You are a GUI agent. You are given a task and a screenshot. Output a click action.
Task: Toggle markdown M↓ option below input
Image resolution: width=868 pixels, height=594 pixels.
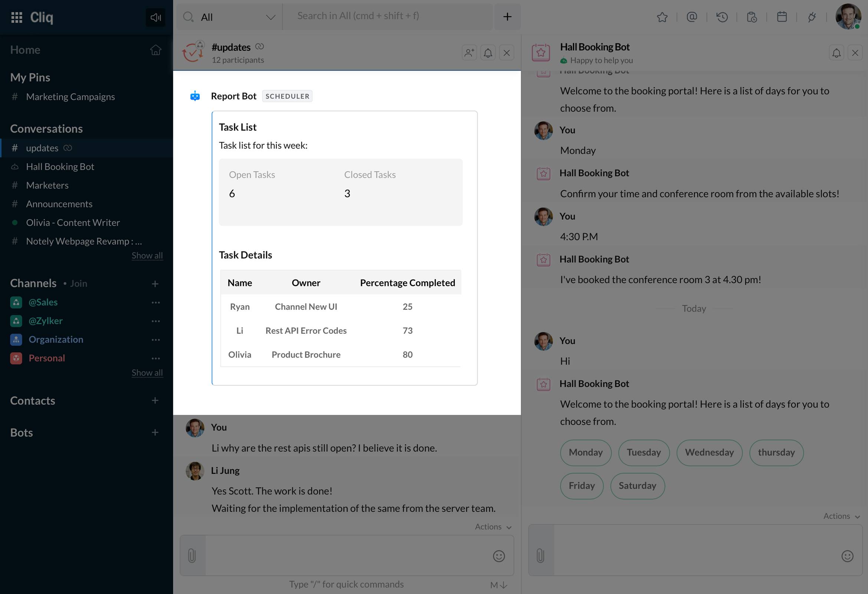pyautogui.click(x=499, y=585)
